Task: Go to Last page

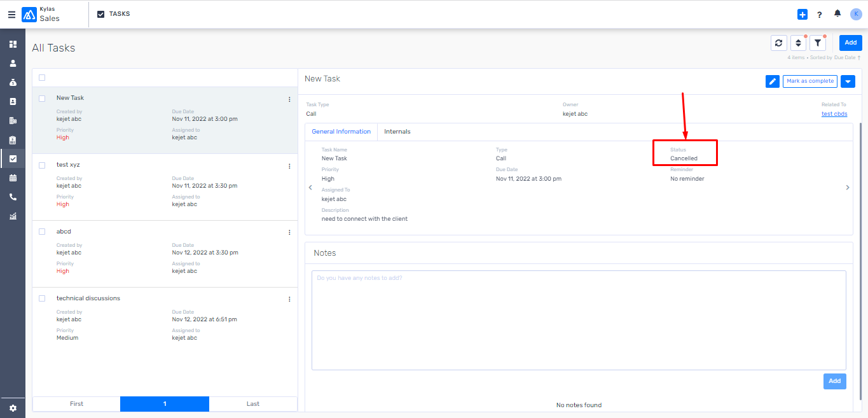Action: pos(253,404)
